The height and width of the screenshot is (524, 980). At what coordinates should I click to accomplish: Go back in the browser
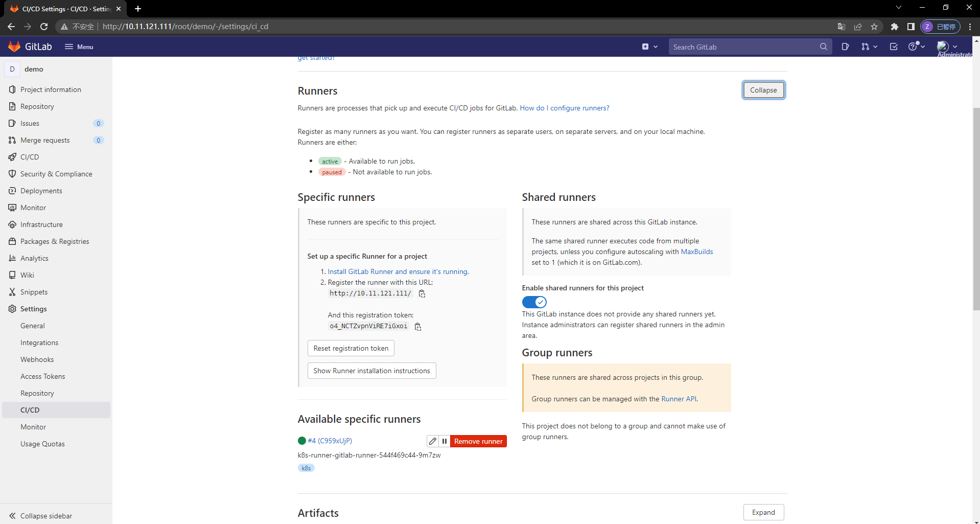(11, 27)
